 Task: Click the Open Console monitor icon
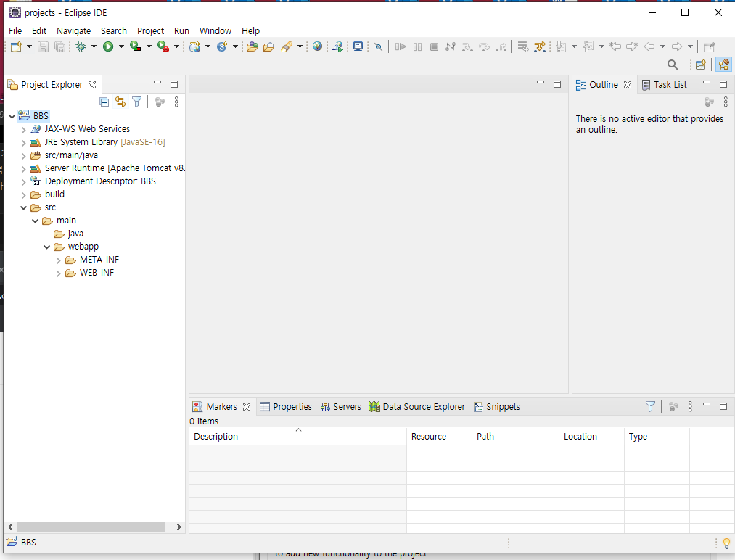pyautogui.click(x=358, y=46)
